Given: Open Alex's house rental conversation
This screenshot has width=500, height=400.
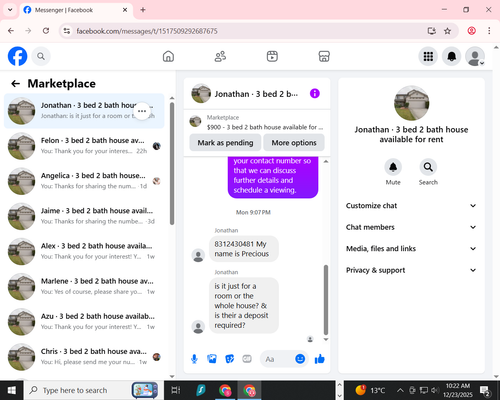Looking at the screenshot, I should [84, 251].
